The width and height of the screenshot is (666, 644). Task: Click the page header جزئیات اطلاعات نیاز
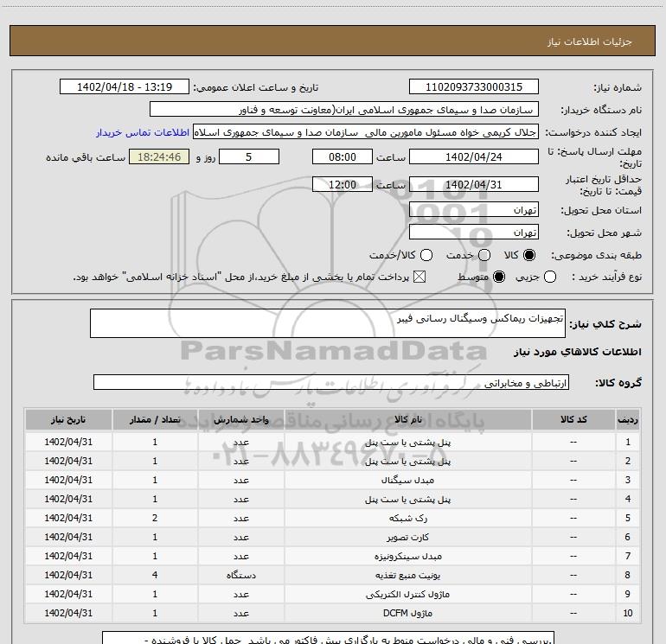click(590, 41)
